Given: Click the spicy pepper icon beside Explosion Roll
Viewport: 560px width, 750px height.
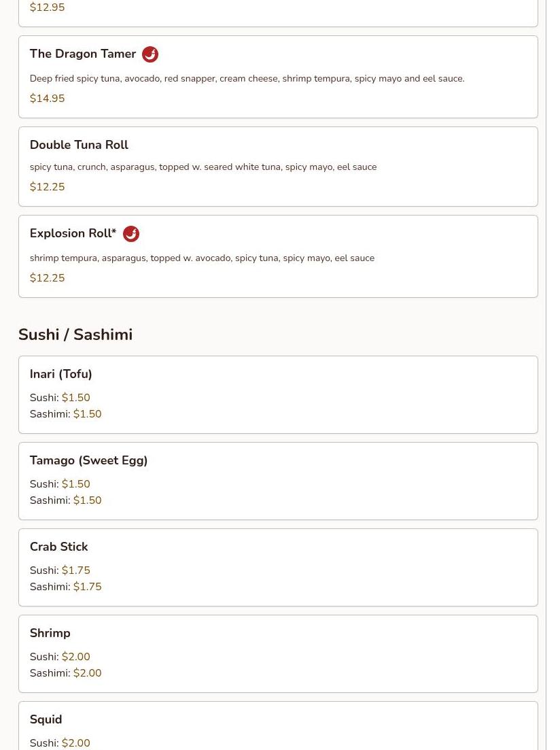Looking at the screenshot, I should [131, 234].
